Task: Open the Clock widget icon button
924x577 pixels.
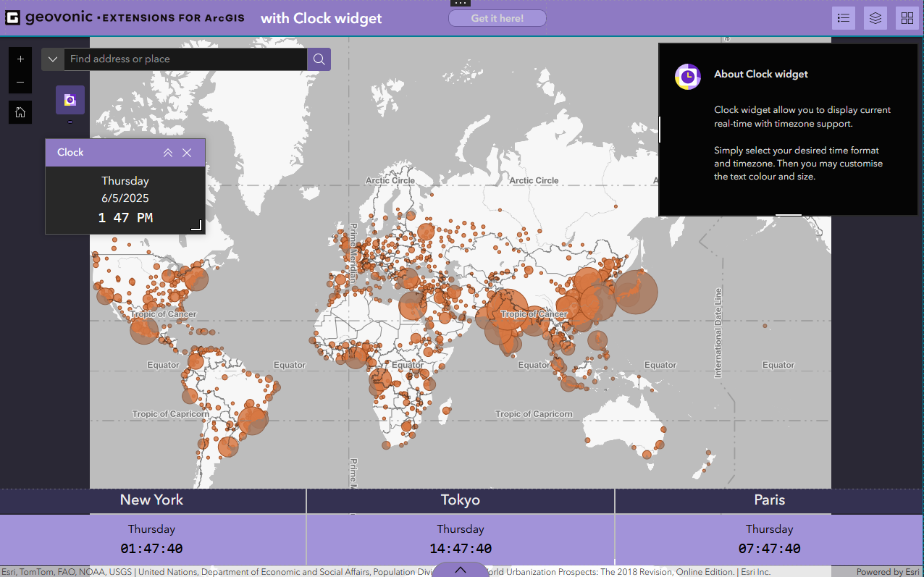Action: (70, 100)
